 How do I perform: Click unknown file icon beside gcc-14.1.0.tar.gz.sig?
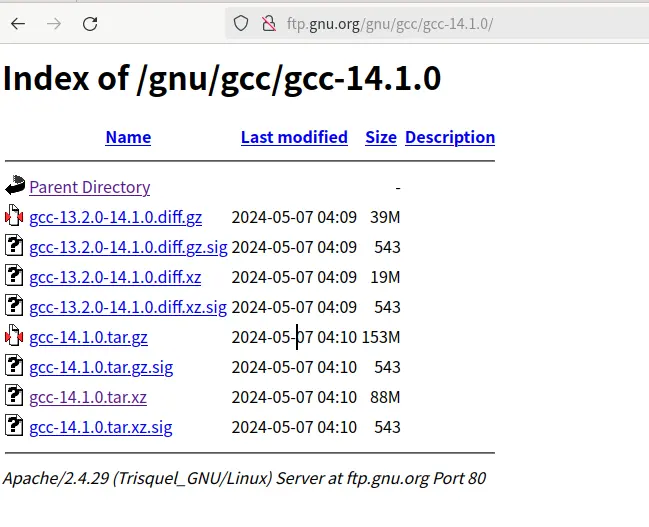(x=14, y=365)
